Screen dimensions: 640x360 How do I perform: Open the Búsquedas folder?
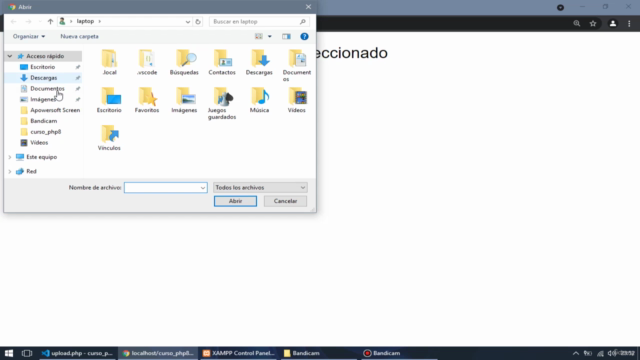coord(184,62)
